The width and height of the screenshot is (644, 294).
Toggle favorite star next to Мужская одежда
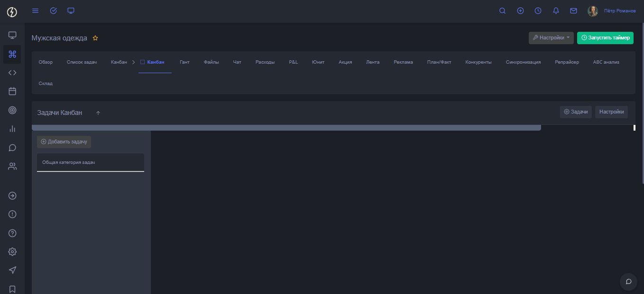click(x=95, y=38)
